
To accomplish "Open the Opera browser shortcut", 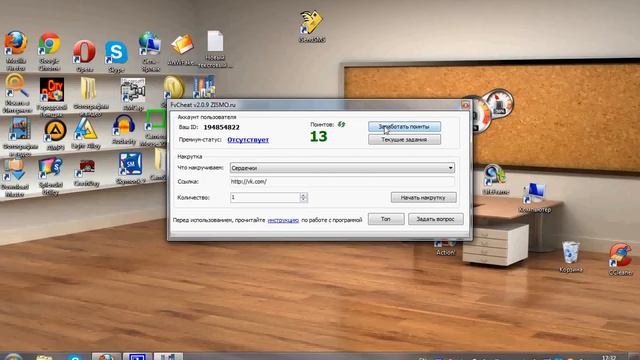I will pyautogui.click(x=84, y=52).
